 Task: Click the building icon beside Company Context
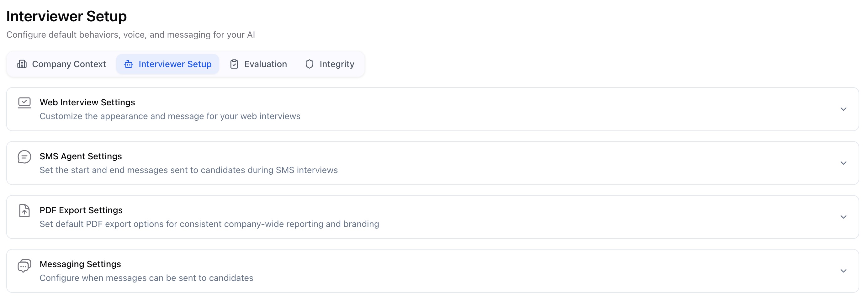click(x=22, y=64)
